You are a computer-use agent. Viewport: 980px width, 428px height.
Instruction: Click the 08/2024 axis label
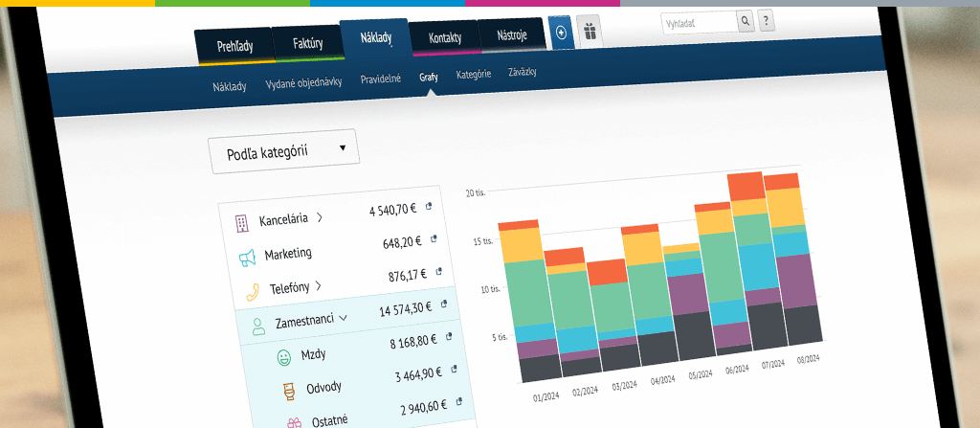[x=808, y=360]
